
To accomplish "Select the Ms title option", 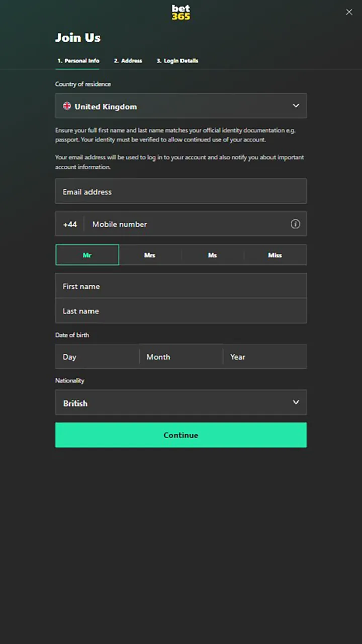I will (212, 255).
